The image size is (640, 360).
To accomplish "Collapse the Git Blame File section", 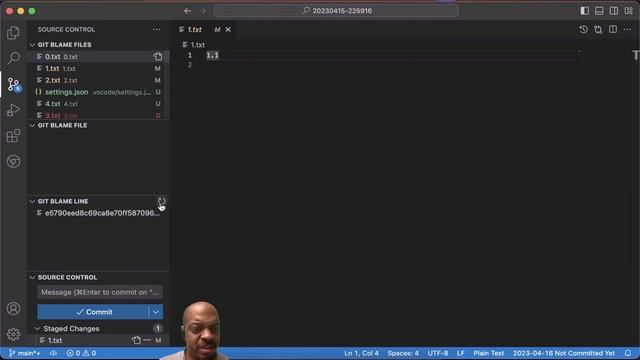I will tap(32, 125).
